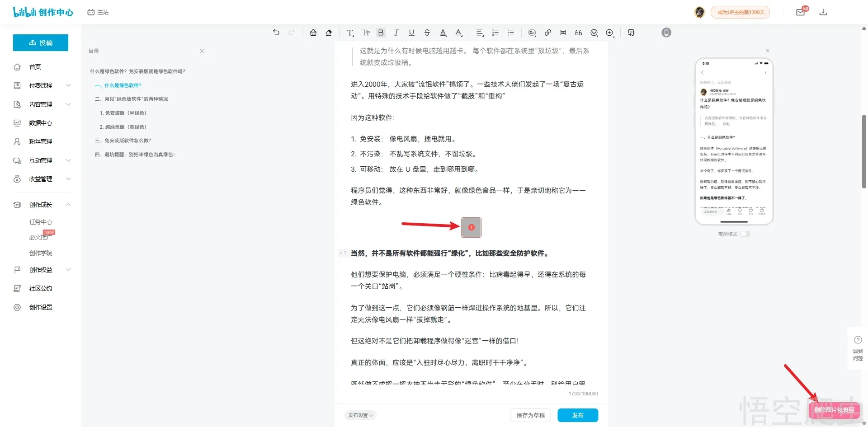
Task: Collapse the 创作成长 sidebar section
Action: click(x=68, y=205)
